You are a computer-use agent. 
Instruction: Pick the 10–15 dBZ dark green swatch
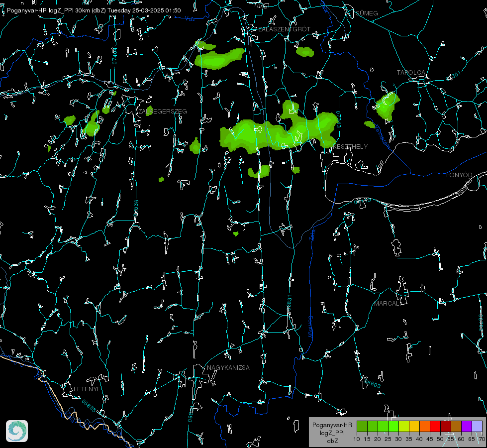tap(362, 426)
